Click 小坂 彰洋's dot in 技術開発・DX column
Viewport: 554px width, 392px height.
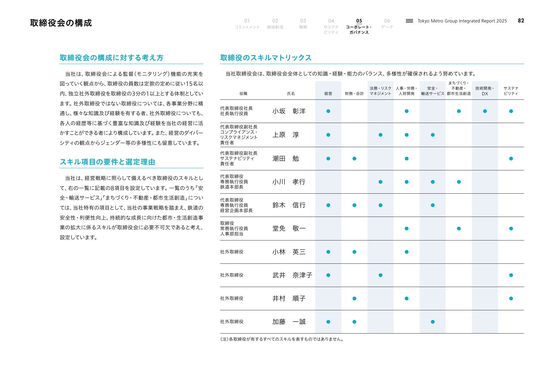click(485, 111)
